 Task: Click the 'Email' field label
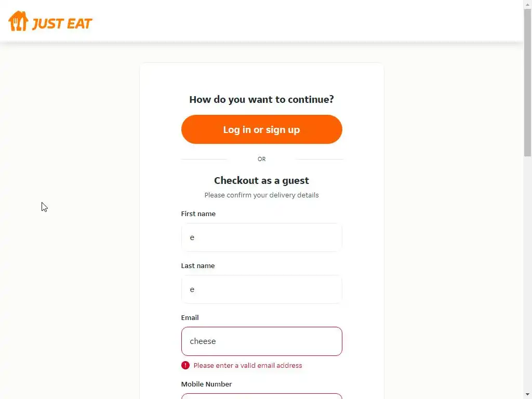190,317
